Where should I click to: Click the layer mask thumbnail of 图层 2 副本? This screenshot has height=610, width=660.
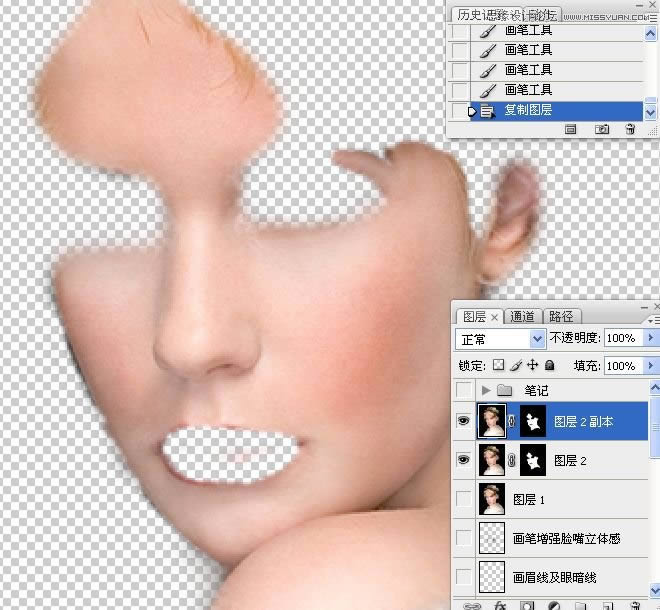pos(536,422)
